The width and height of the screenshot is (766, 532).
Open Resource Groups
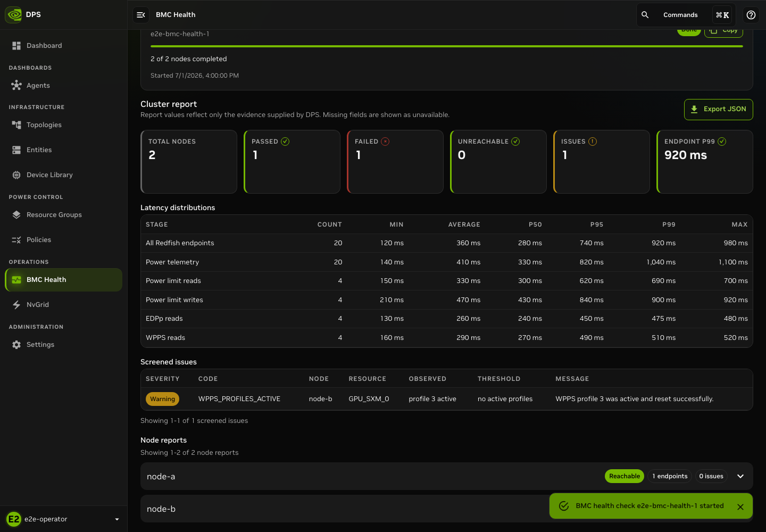[x=63, y=215]
